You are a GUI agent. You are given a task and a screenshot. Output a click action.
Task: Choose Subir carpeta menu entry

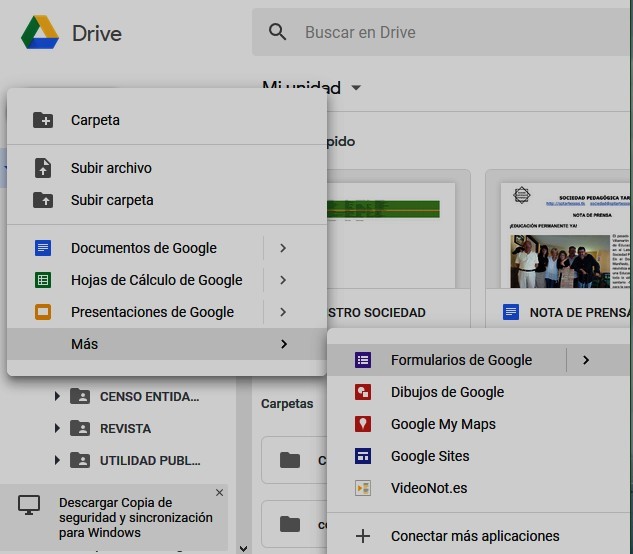112,200
